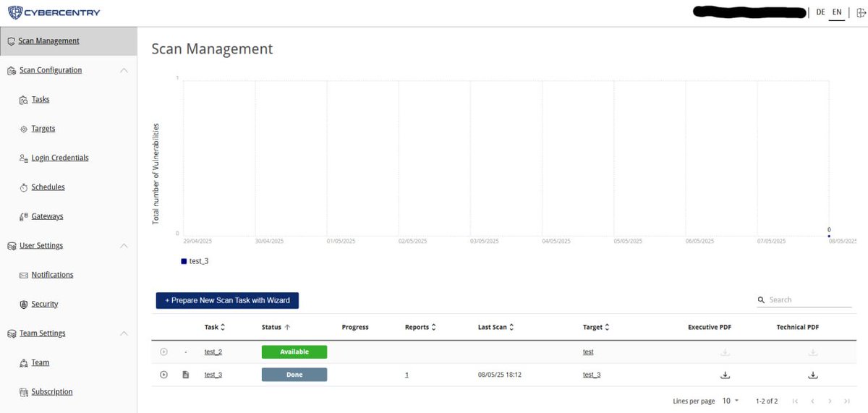Image resolution: width=868 pixels, height=413 pixels.
Task: Click the Cybercentry logo
Action: [x=54, y=12]
